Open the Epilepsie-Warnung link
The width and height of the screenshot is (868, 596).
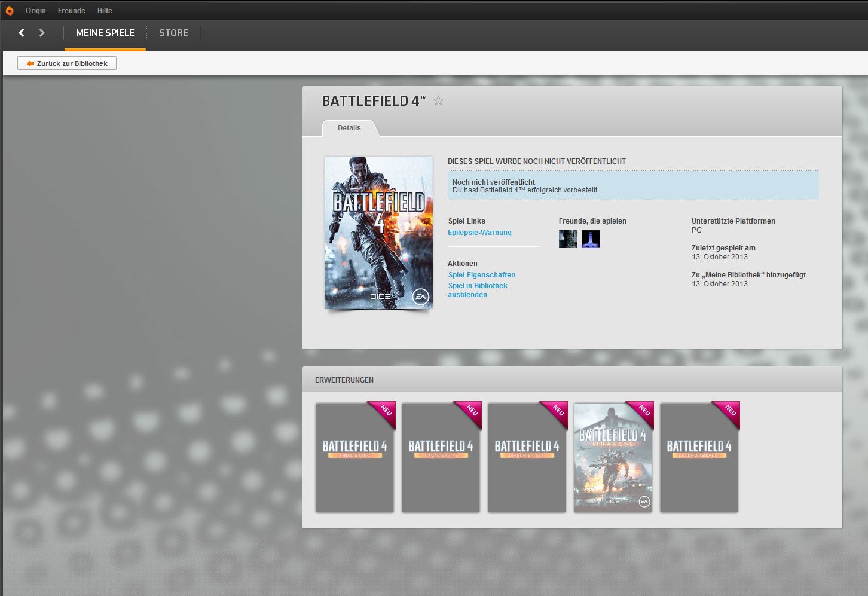pyautogui.click(x=479, y=233)
